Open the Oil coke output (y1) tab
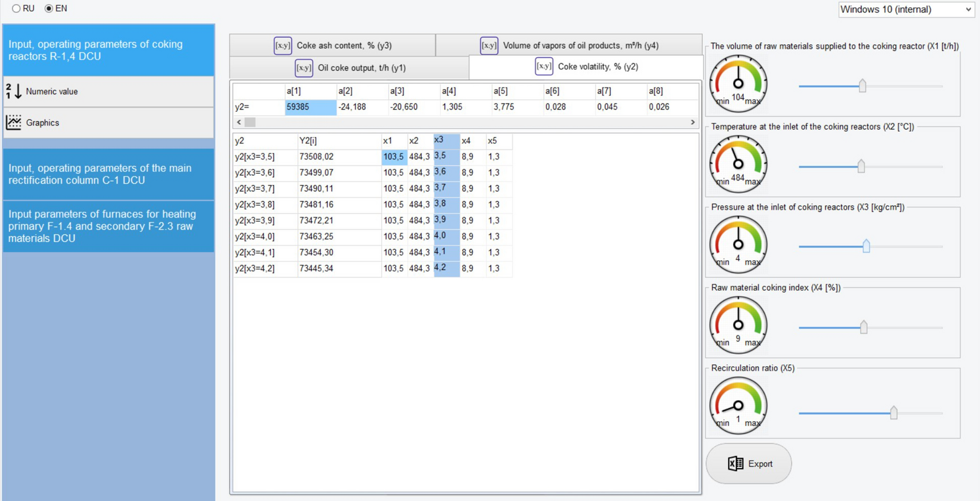This screenshot has width=980, height=501. coord(350,68)
